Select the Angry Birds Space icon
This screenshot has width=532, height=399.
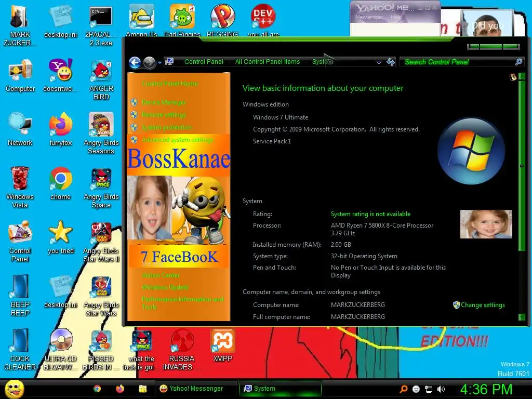coord(101,188)
